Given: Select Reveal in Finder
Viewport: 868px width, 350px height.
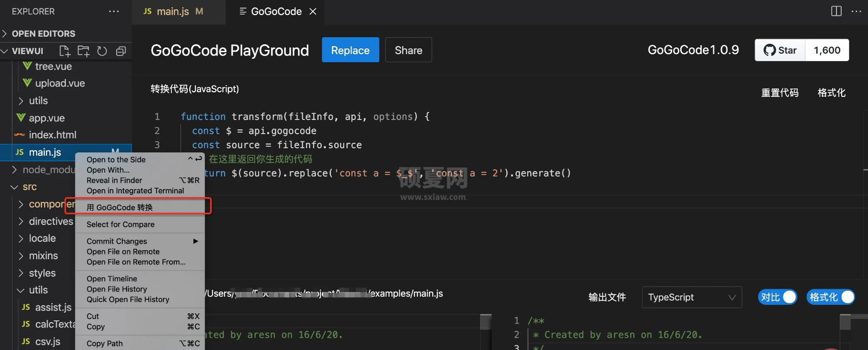Looking at the screenshot, I should [x=140, y=180].
